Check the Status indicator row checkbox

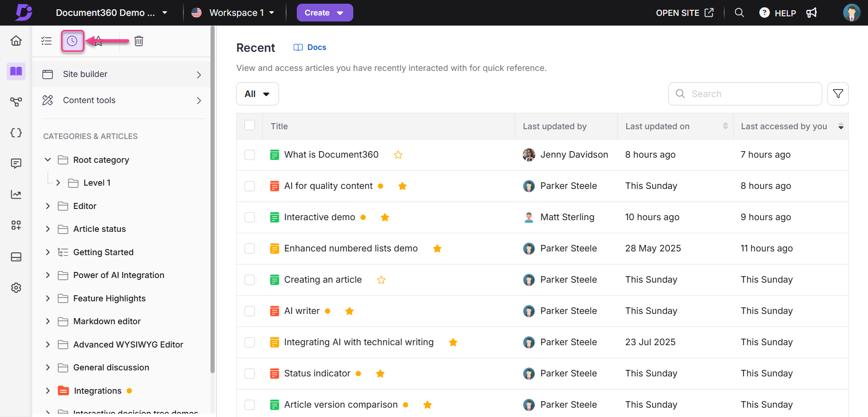(x=250, y=374)
